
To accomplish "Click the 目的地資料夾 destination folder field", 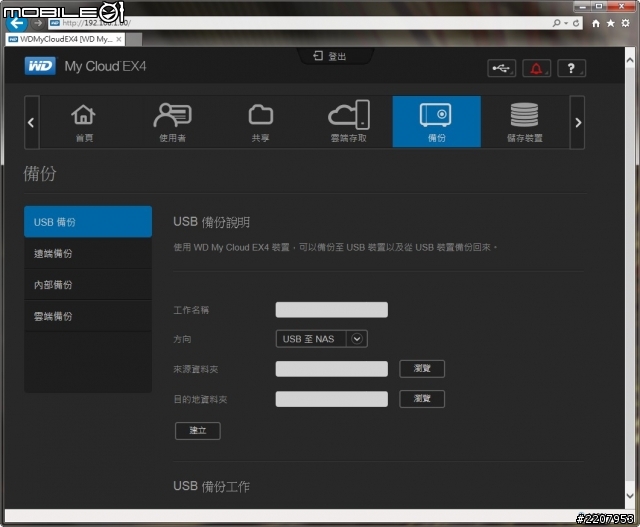I will (331, 399).
